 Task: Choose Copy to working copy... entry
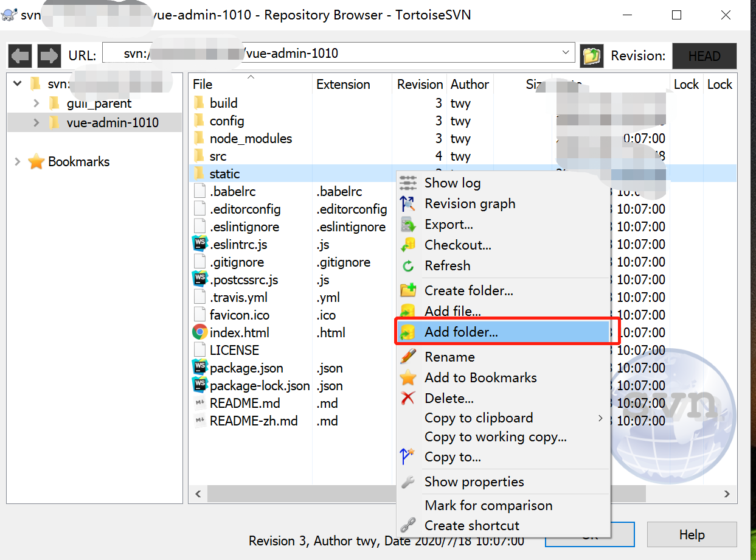tap(503, 436)
